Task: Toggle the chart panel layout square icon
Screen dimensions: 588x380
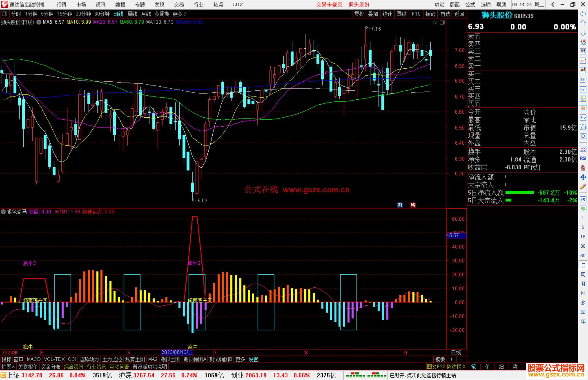Action: (x=442, y=22)
